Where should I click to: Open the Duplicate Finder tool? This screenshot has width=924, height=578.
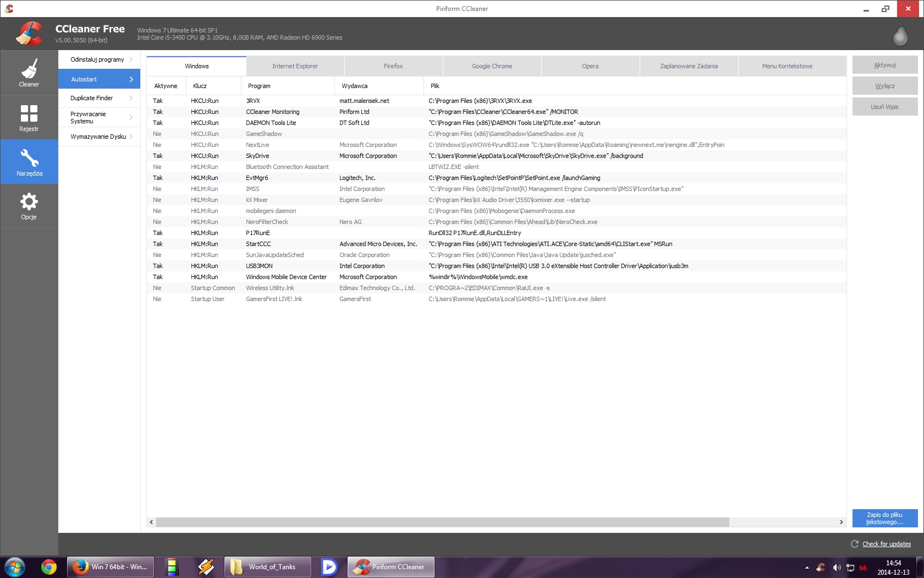coord(100,98)
